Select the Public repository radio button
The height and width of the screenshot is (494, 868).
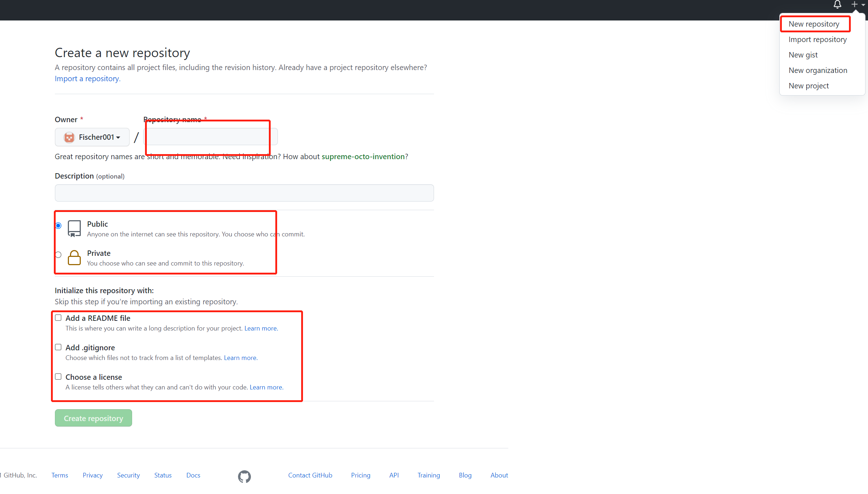[59, 226]
